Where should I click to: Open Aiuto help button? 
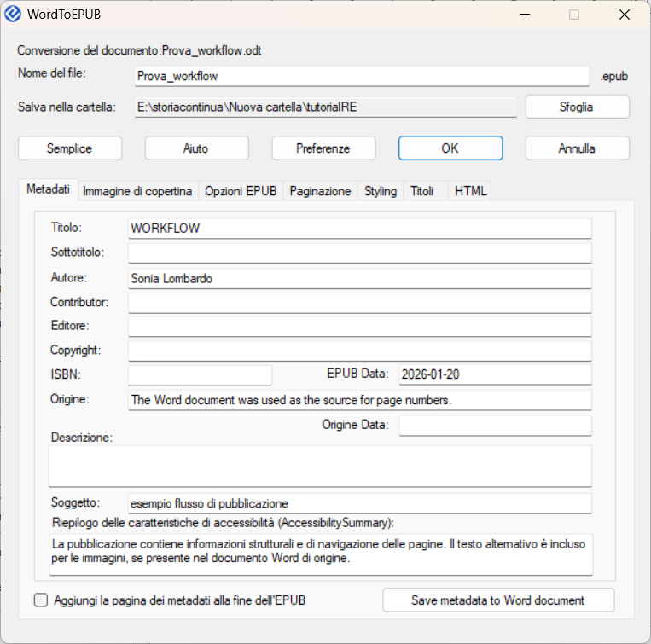point(197,148)
